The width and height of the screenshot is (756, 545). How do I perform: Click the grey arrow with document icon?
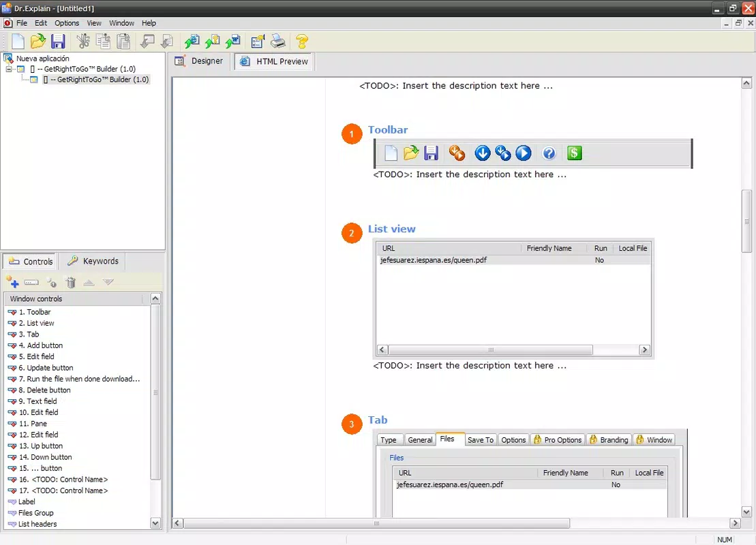pyautogui.click(x=167, y=42)
